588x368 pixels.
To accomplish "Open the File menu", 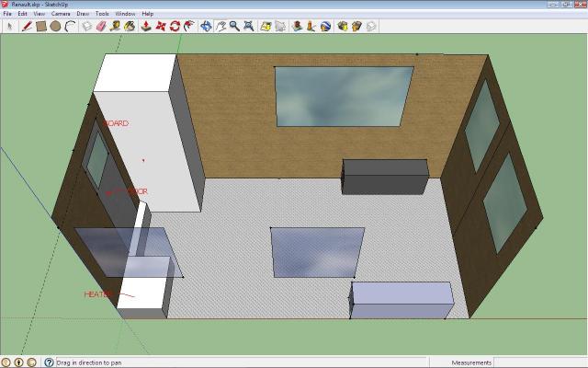I will pyautogui.click(x=7, y=14).
